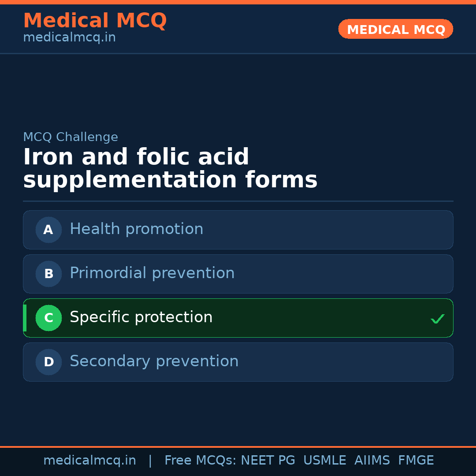476x476 pixels.
Task: Click the letter D circle icon
Action: (48, 362)
